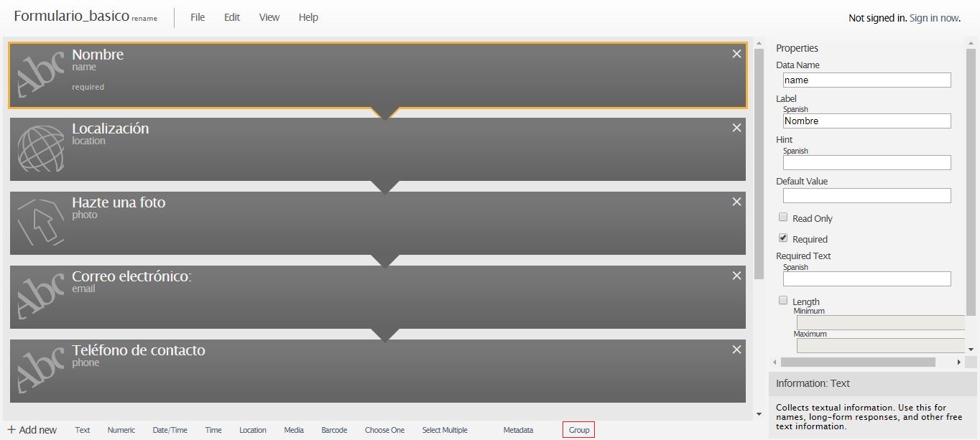Click the Abc icon of Teléfono de contacto question
Image resolution: width=980 pixels, height=440 pixels.
pyautogui.click(x=40, y=371)
